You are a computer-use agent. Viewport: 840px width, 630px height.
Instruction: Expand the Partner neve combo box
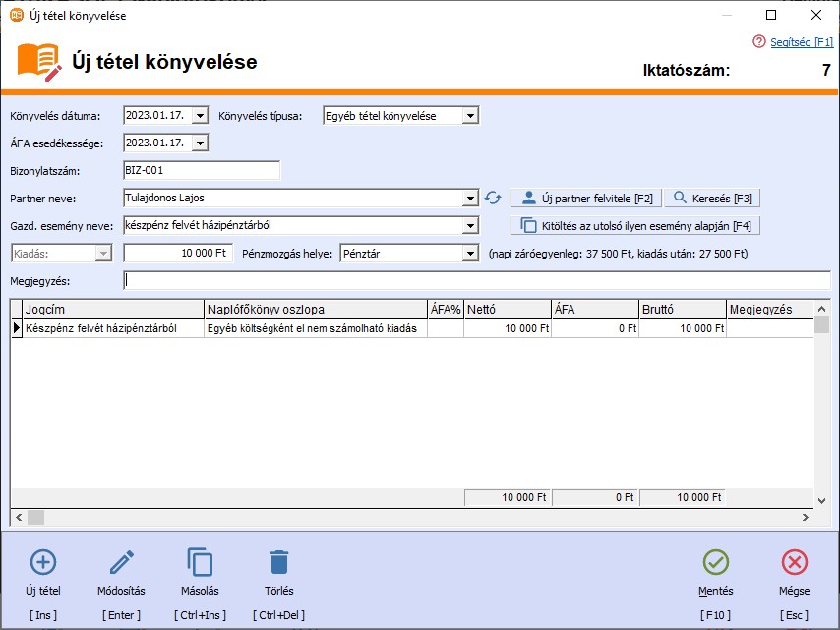[x=471, y=198]
